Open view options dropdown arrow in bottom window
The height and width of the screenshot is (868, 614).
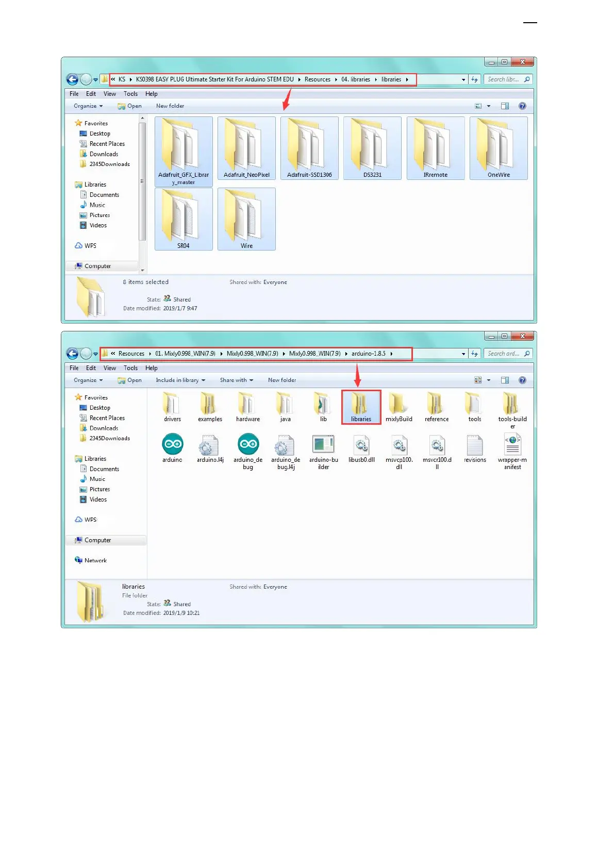(x=489, y=380)
